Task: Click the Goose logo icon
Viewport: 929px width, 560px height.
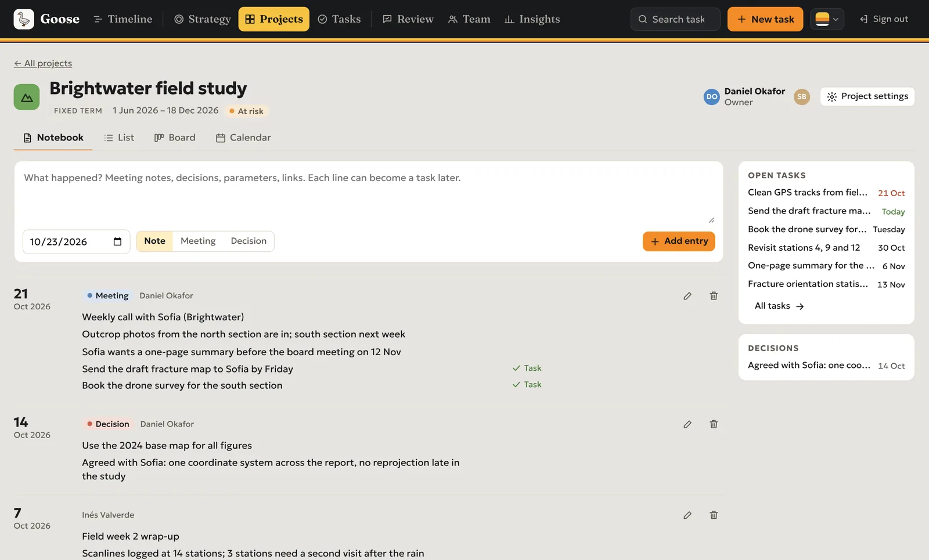Action: (x=24, y=19)
